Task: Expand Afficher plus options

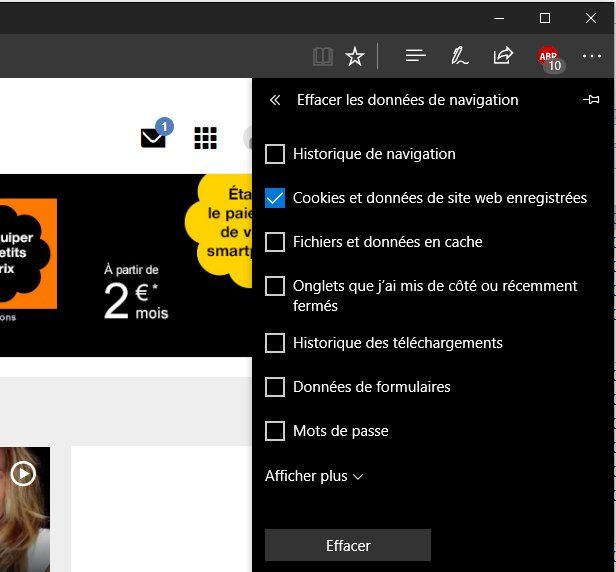Action: pyautogui.click(x=313, y=476)
